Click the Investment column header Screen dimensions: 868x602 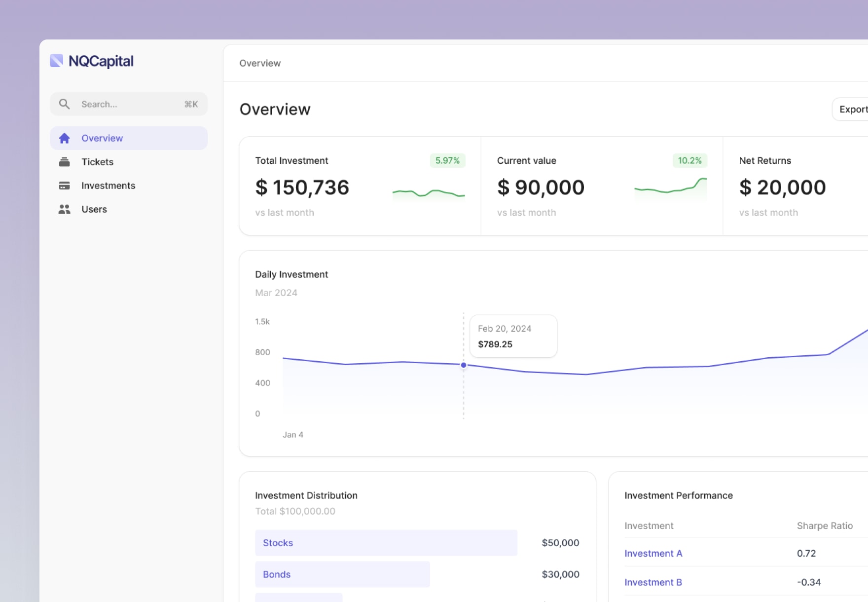649,526
